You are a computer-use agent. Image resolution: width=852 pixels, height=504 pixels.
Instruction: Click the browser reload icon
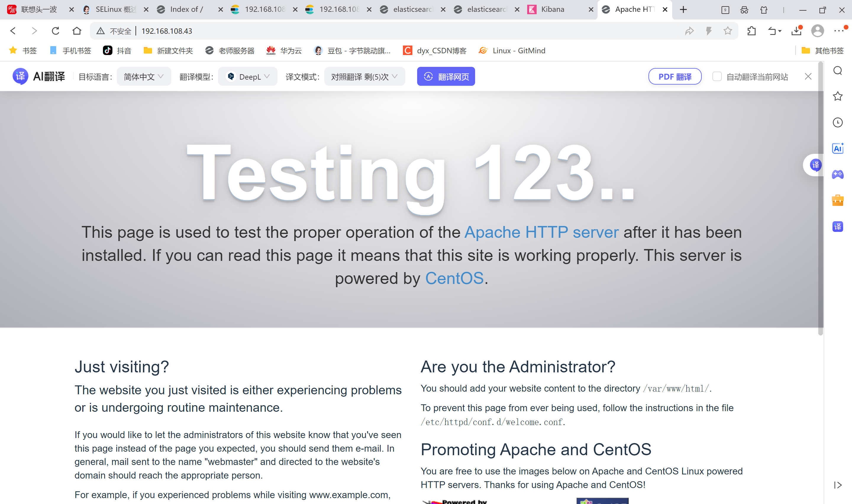55,31
